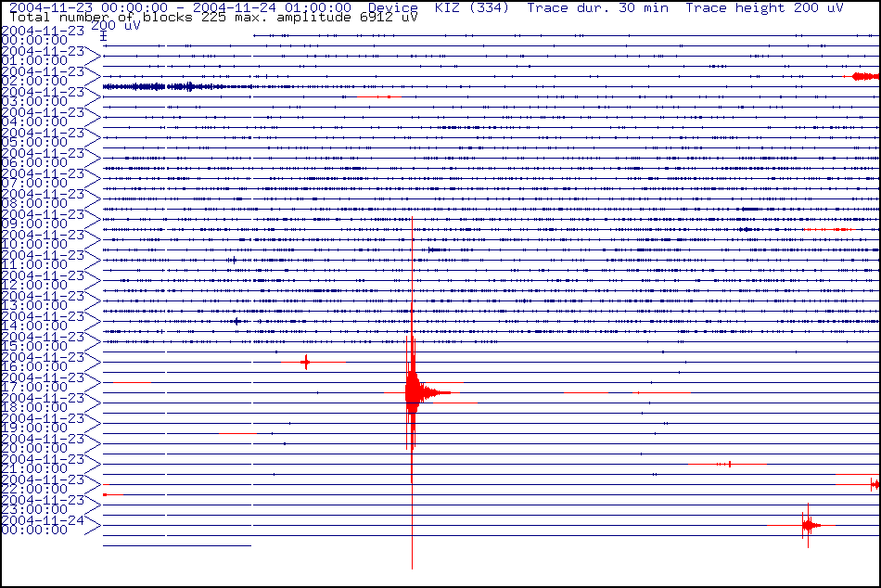Image resolution: width=881 pixels, height=588 pixels.
Task: Click the thick blue noise burst after 02:00
Action: [x=177, y=86]
